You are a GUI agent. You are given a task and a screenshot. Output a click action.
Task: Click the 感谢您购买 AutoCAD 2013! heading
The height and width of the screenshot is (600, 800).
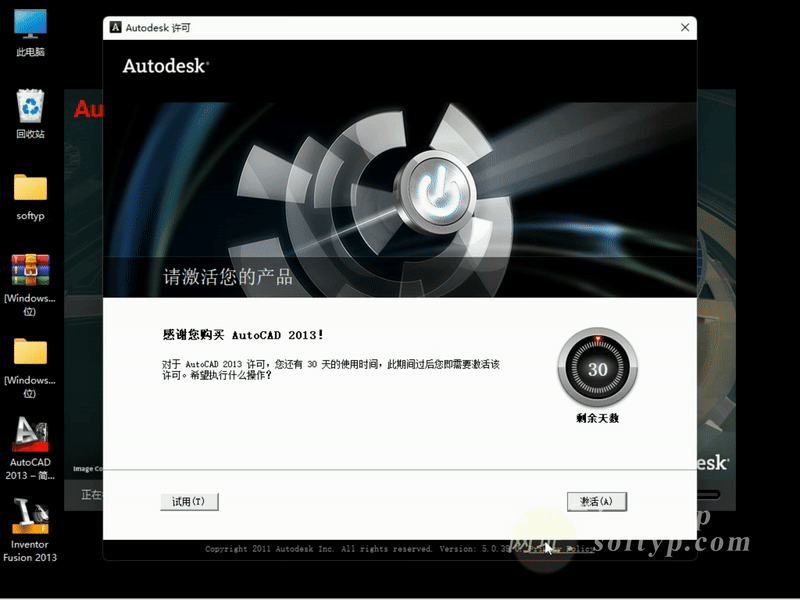coord(243,335)
